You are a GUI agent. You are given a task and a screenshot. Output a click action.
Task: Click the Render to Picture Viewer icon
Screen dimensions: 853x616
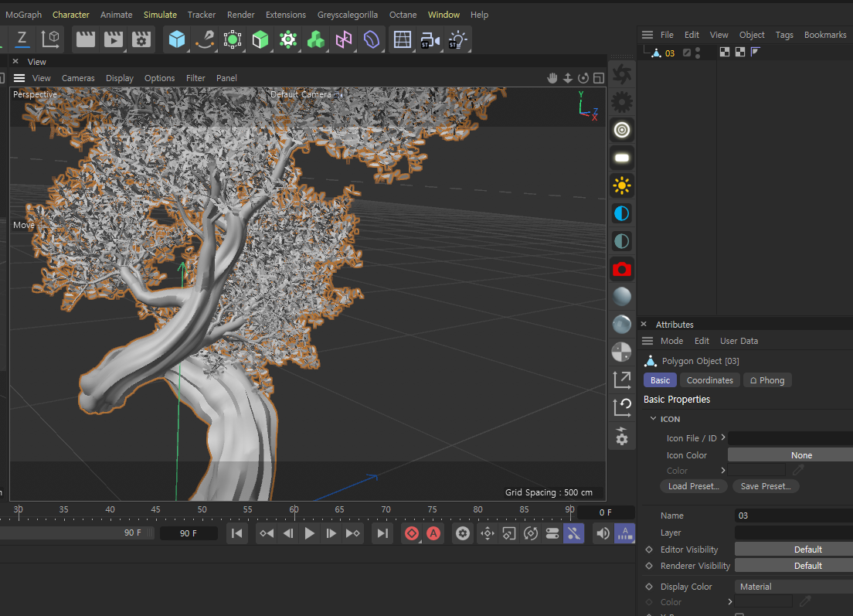pos(114,39)
